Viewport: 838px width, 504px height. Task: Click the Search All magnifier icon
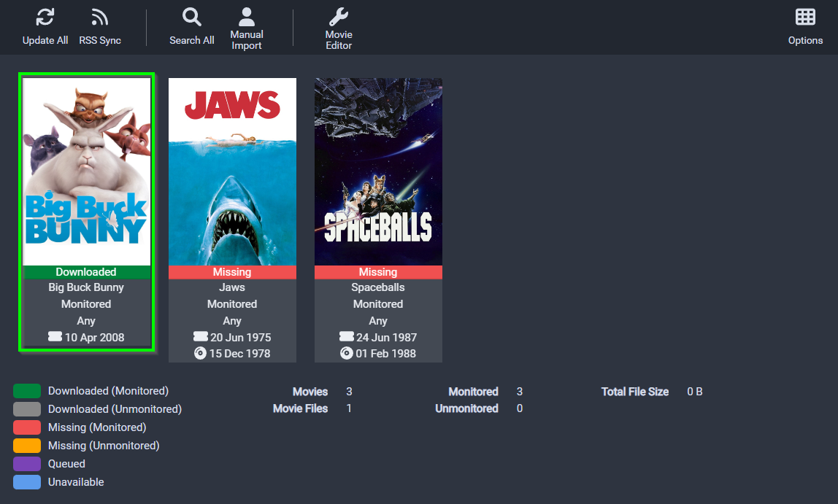[x=192, y=18]
